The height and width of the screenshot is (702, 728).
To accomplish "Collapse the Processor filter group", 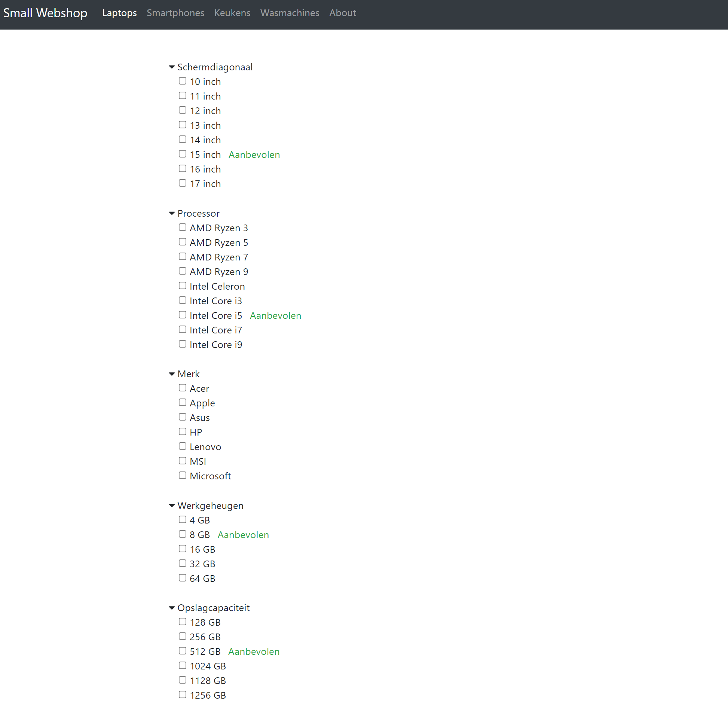I will [172, 214].
